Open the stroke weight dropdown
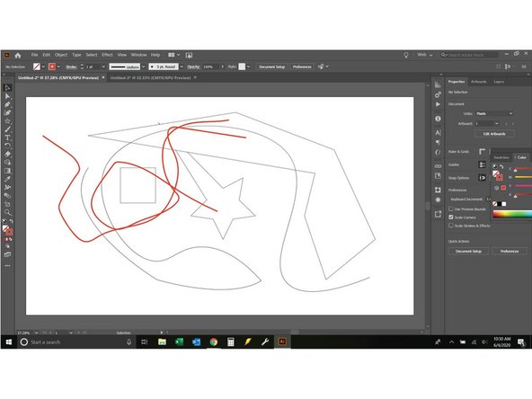 point(103,66)
